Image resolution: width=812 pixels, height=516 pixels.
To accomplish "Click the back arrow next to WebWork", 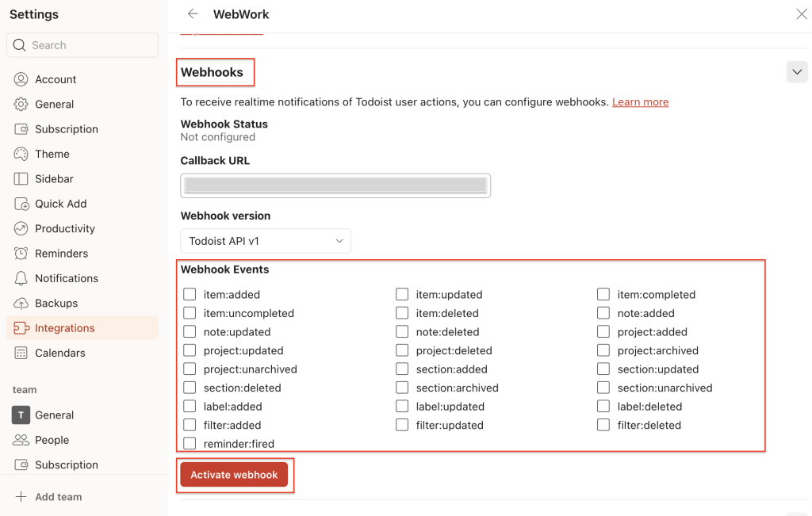I will point(193,14).
